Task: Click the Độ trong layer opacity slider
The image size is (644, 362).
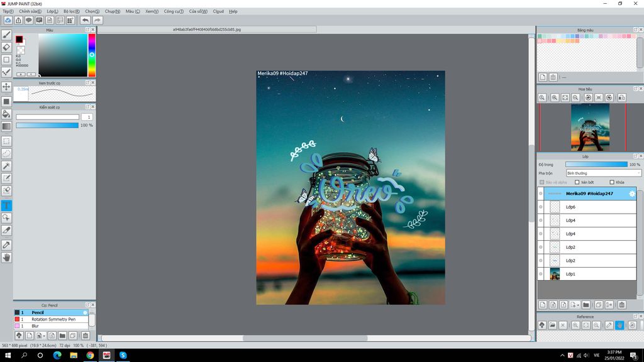Action: pyautogui.click(x=596, y=165)
